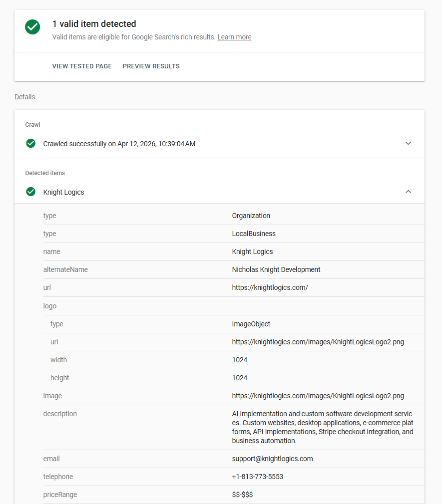The image size is (442, 504).
Task: Select the green status icon in Detected items
Action: (30, 192)
